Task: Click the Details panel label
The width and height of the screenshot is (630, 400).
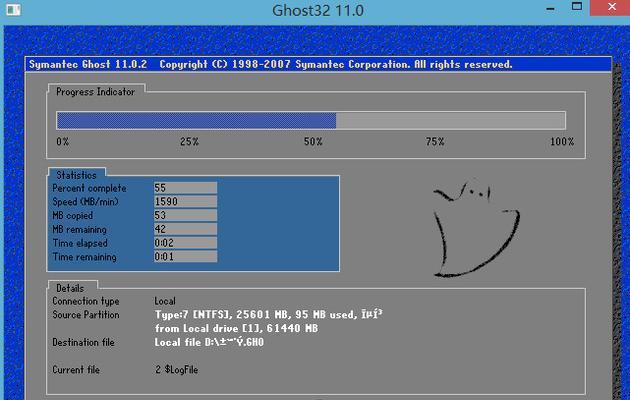Action: pos(70,288)
